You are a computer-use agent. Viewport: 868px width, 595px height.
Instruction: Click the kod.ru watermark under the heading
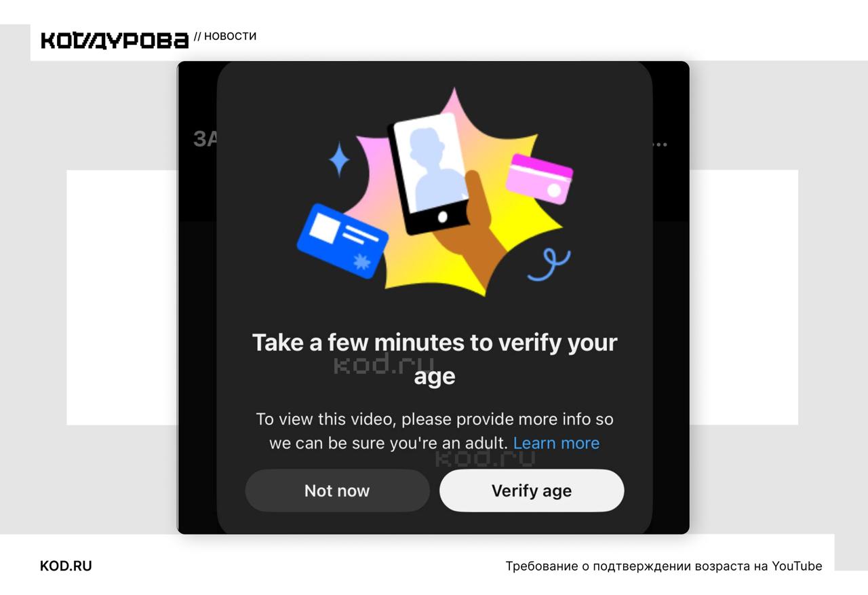pyautogui.click(x=384, y=365)
